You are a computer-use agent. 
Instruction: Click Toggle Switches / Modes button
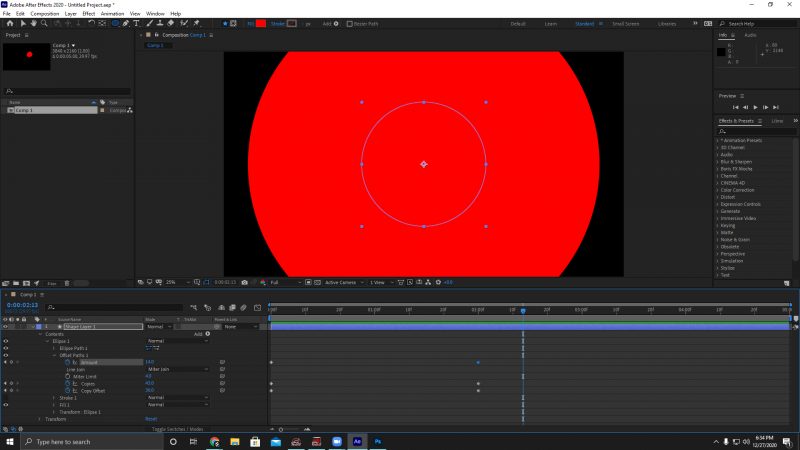point(178,429)
